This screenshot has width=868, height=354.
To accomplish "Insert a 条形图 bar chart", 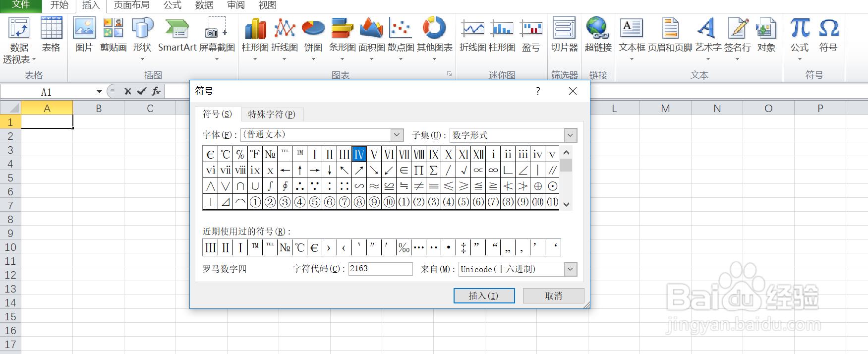I will 342,28.
